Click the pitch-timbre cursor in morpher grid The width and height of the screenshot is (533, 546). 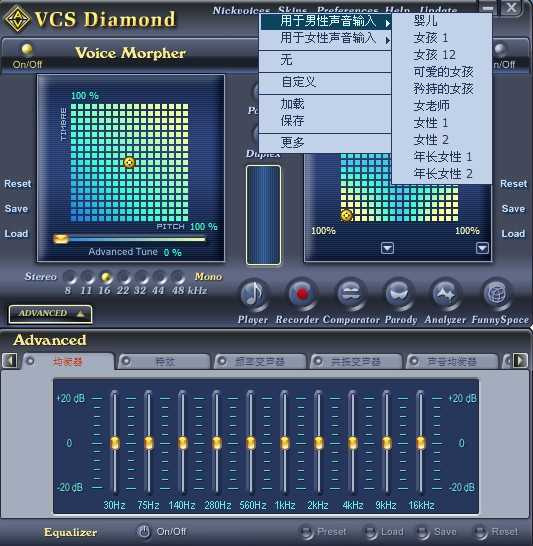(x=130, y=162)
